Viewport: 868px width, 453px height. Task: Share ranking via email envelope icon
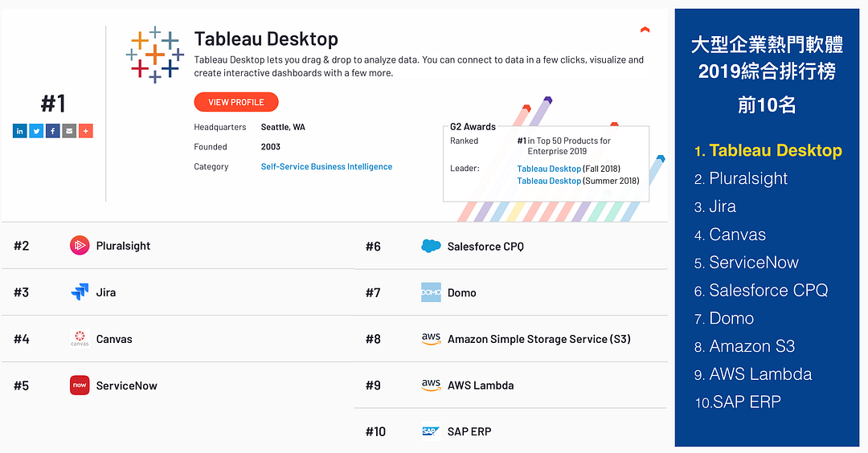(x=69, y=131)
